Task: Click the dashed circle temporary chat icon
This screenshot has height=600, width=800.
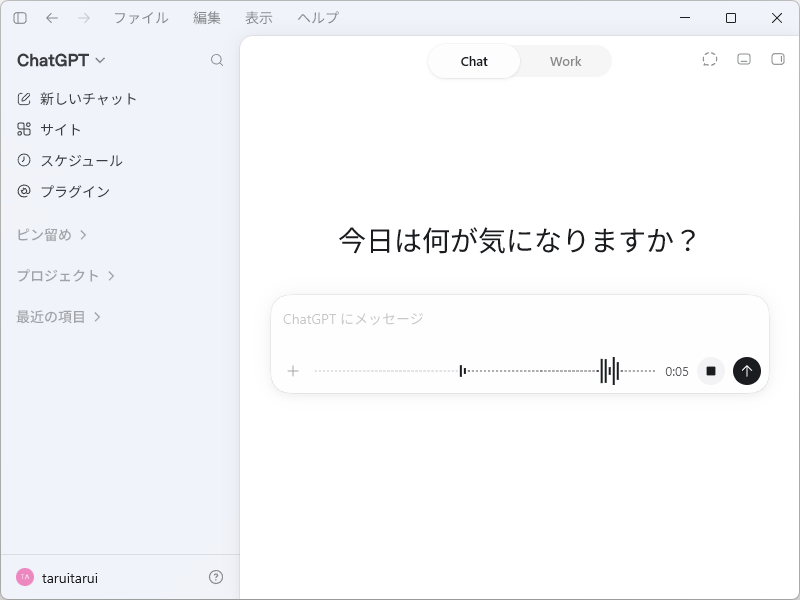Action: pyautogui.click(x=710, y=59)
